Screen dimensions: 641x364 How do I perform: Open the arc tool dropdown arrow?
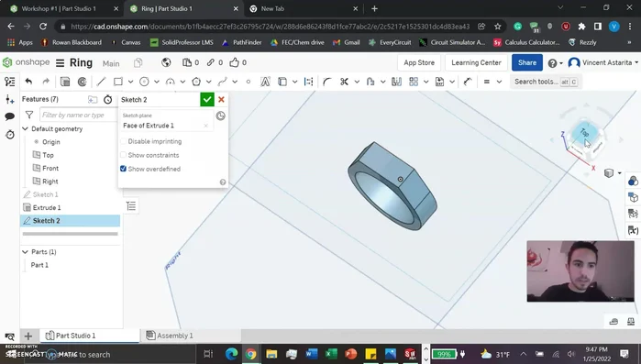pyautogui.click(x=182, y=82)
